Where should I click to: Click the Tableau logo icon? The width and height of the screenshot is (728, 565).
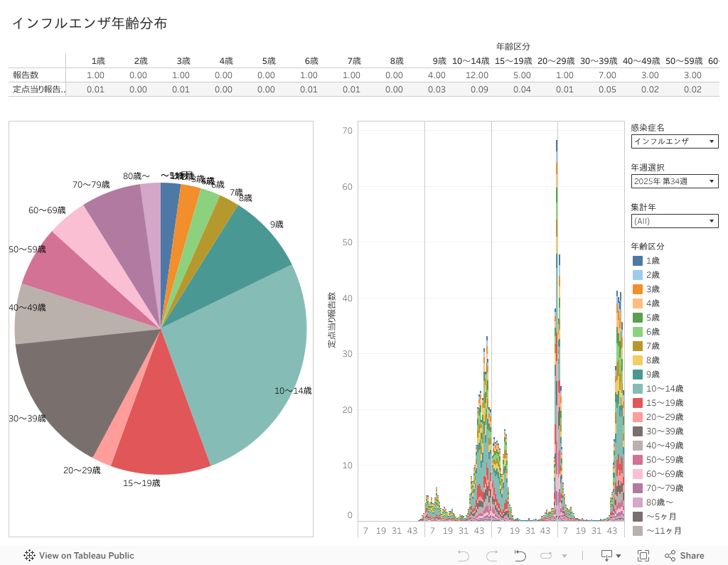click(29, 556)
